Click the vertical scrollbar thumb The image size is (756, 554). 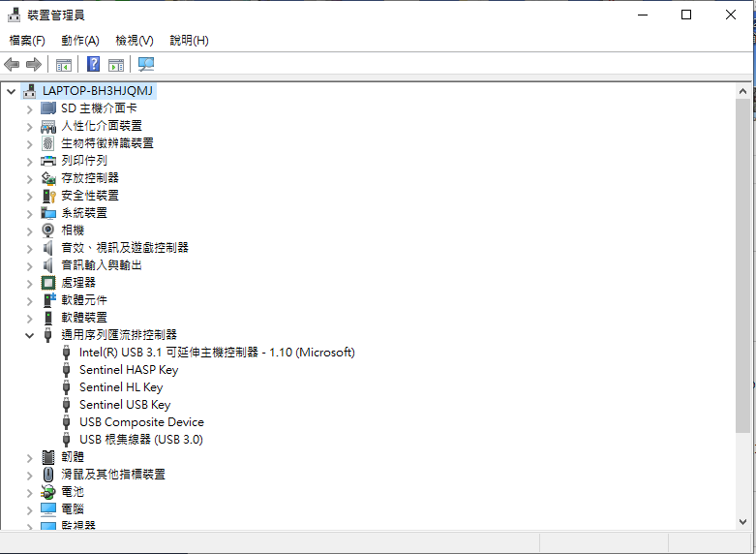[x=742, y=265]
